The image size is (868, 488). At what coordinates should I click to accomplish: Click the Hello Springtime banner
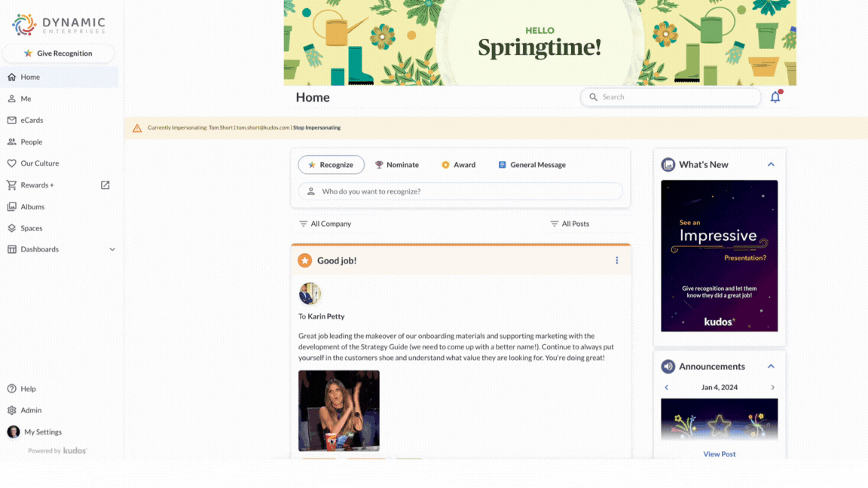click(x=539, y=43)
